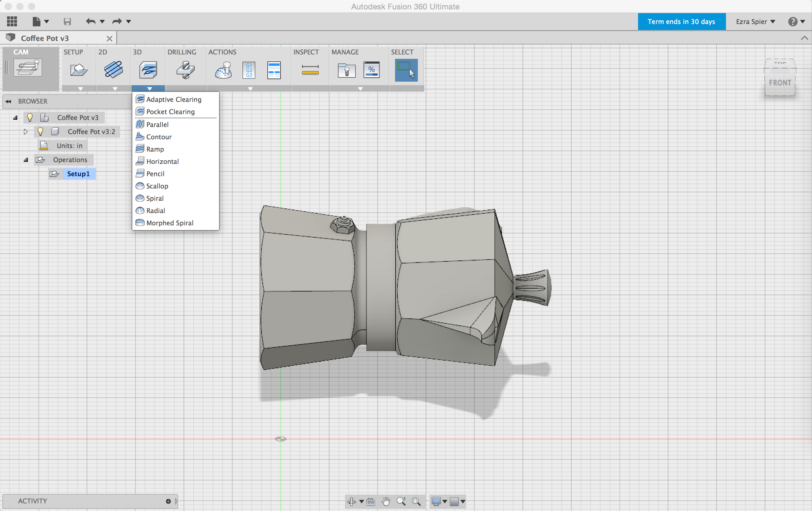Toggle visibility of Coffee Pot v3 root
The width and height of the screenshot is (812, 511).
point(30,117)
